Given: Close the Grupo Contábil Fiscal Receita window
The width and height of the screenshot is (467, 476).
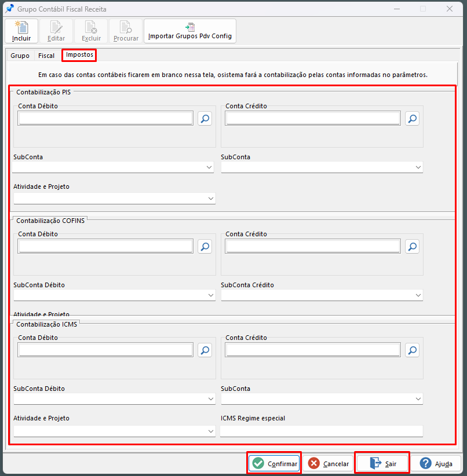Looking at the screenshot, I should point(450,9).
